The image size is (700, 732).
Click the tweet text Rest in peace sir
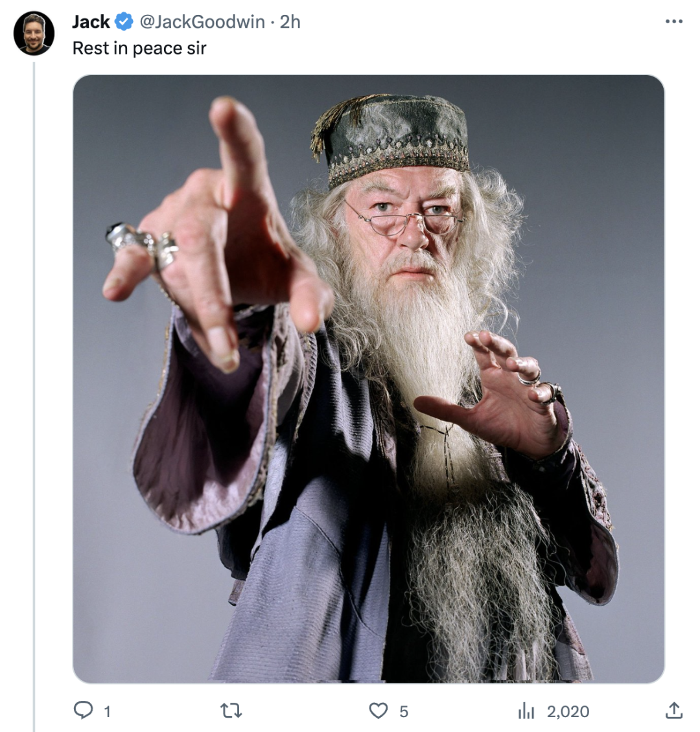[x=139, y=48]
